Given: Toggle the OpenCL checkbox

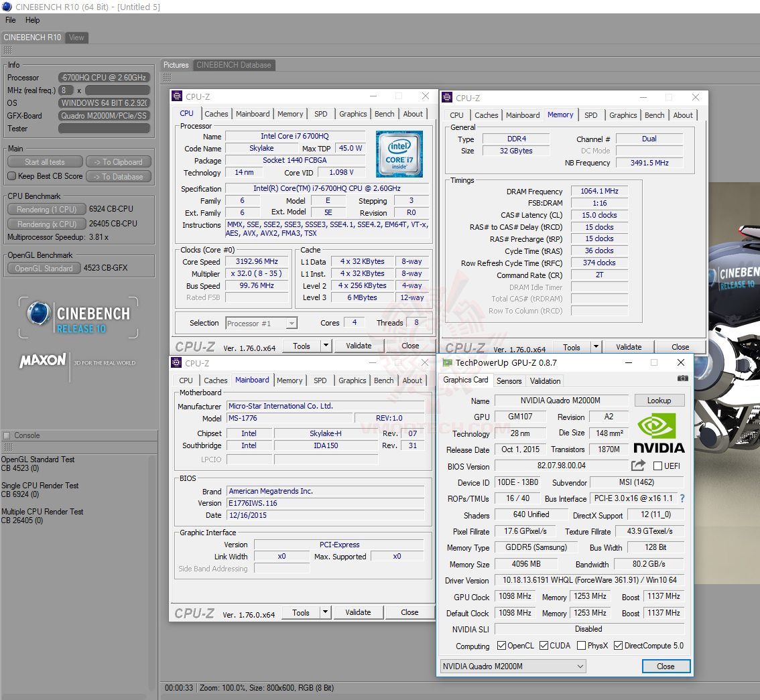Looking at the screenshot, I should click(x=502, y=645).
